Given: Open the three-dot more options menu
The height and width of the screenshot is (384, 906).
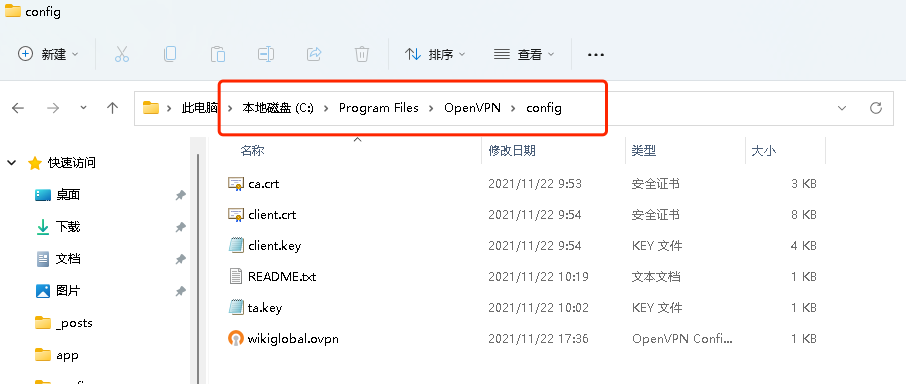Looking at the screenshot, I should [x=595, y=55].
